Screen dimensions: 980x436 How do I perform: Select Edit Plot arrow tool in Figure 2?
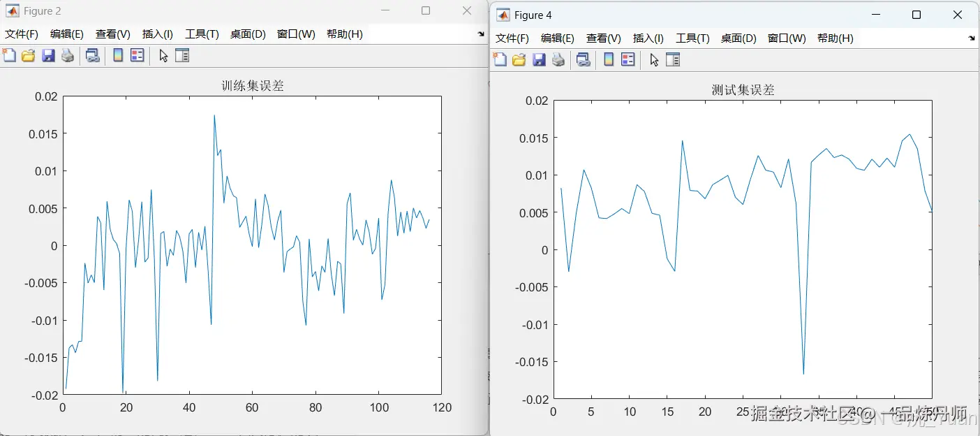[x=163, y=56]
